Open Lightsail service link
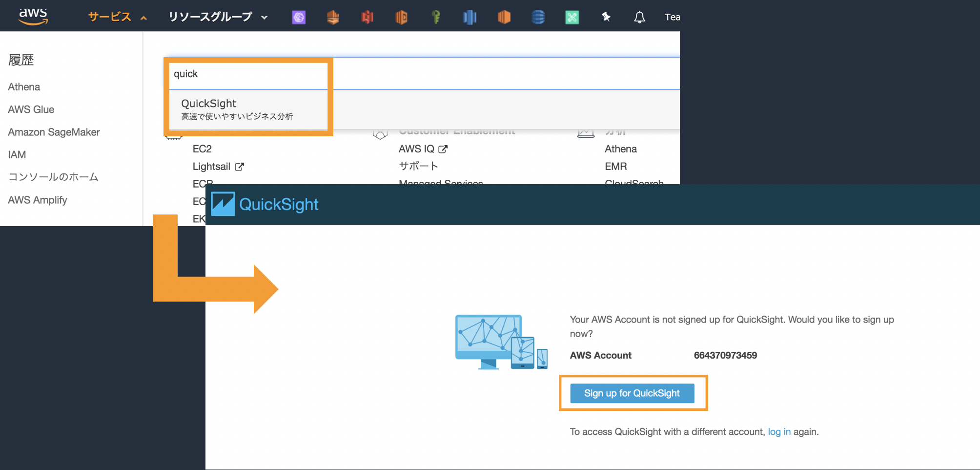Image resolution: width=980 pixels, height=470 pixels. [x=211, y=167]
